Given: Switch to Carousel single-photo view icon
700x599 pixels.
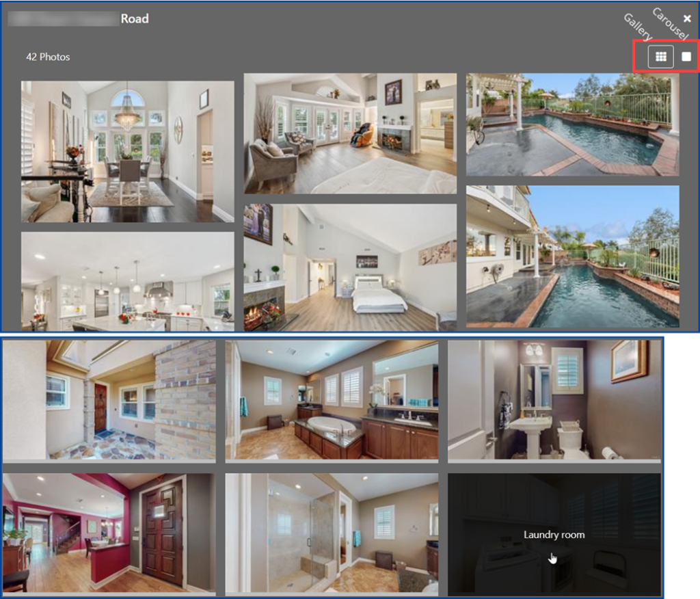Looking at the screenshot, I should (686, 57).
